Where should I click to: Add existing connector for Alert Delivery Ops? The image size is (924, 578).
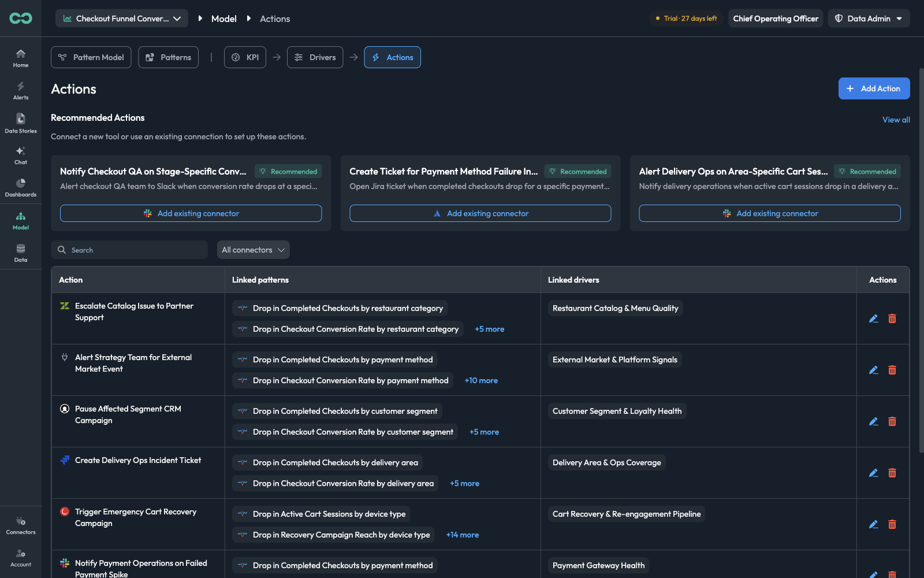(x=770, y=213)
